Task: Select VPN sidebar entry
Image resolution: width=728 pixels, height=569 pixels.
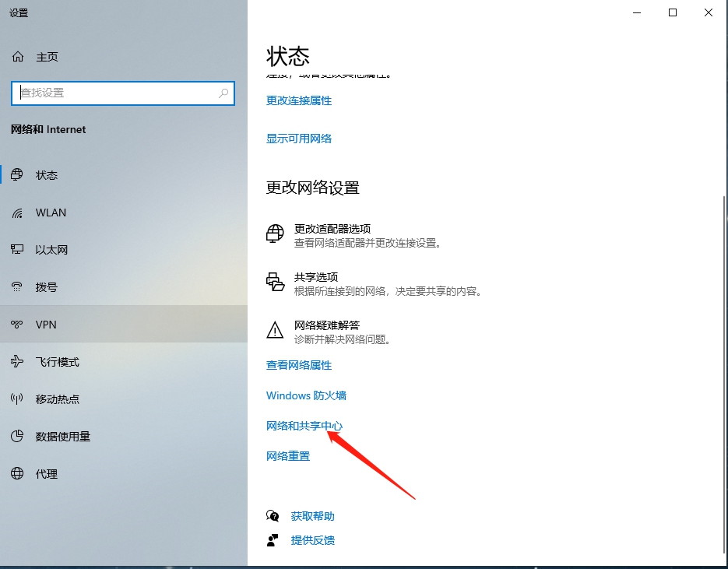Action: click(x=124, y=324)
